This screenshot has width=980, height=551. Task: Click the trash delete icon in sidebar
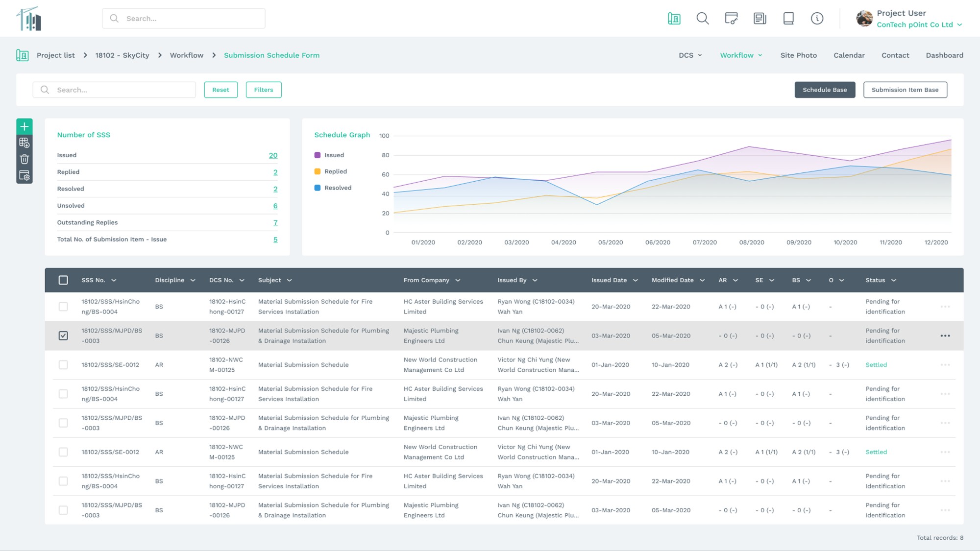tap(24, 159)
